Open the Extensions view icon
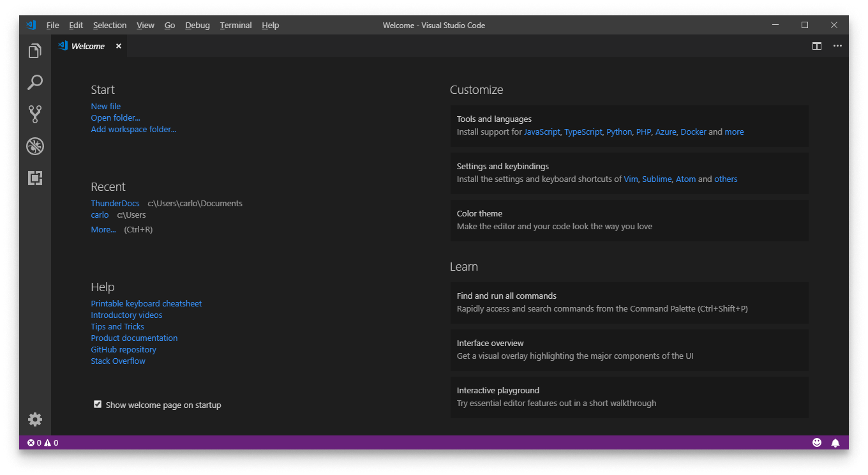Viewport: 868px width, 475px height. (34, 177)
